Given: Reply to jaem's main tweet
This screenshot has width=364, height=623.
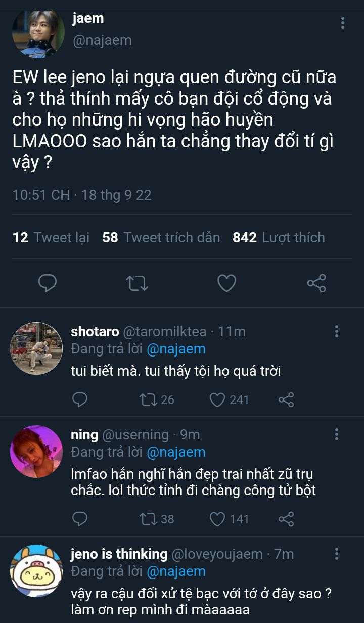Looking at the screenshot, I should 48,283.
